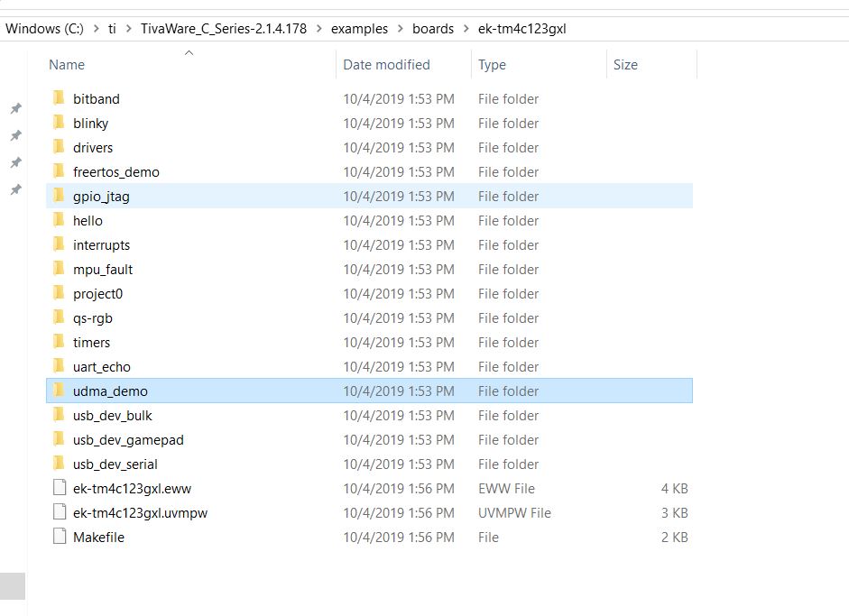This screenshot has height=616, width=849.
Task: Expand the chevron after boards in path
Action: pyautogui.click(x=466, y=28)
